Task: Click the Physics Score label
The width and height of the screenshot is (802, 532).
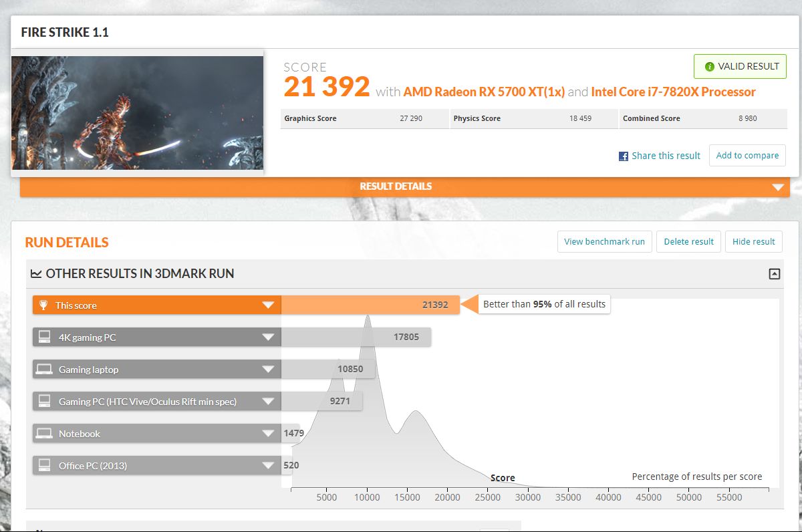Action: click(x=477, y=118)
